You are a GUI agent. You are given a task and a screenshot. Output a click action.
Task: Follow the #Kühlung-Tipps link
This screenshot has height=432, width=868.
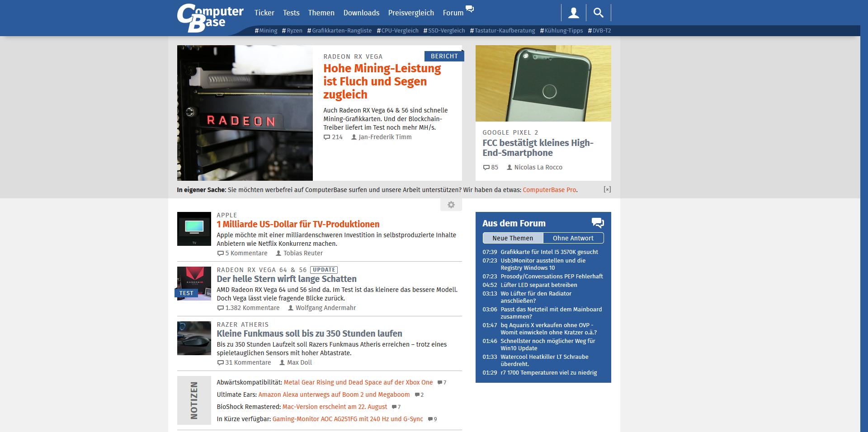(x=561, y=31)
